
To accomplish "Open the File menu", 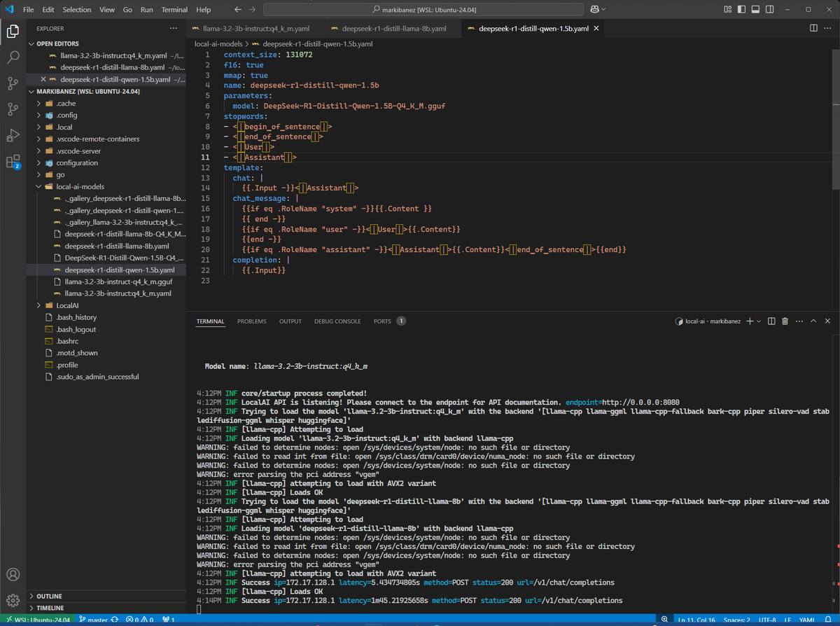I will [29, 10].
